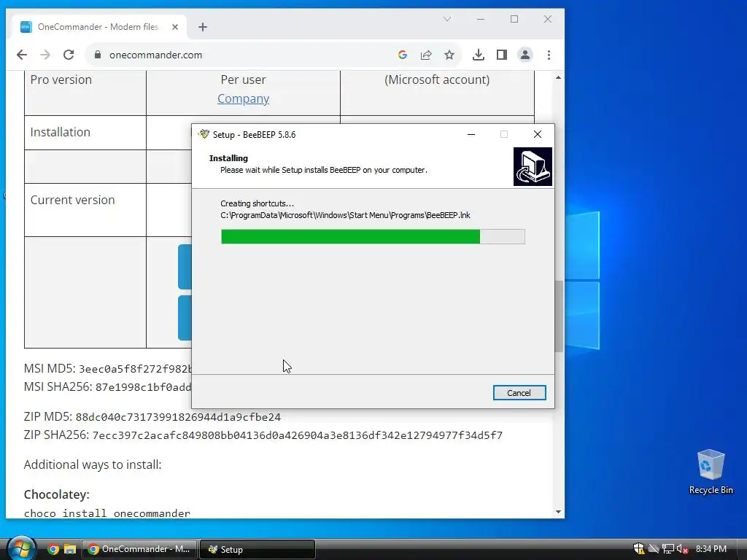Image resolution: width=747 pixels, height=560 pixels.
Task: Click the Google icon in address bar
Action: point(403,55)
